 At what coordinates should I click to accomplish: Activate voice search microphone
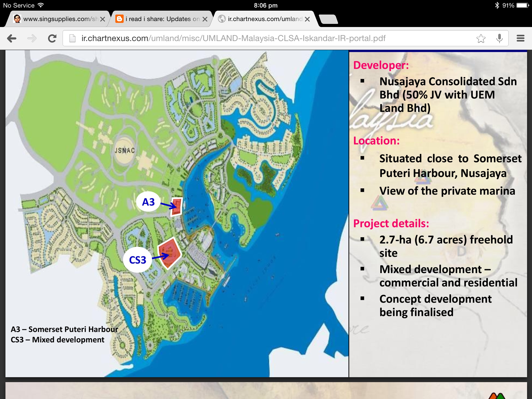click(499, 38)
